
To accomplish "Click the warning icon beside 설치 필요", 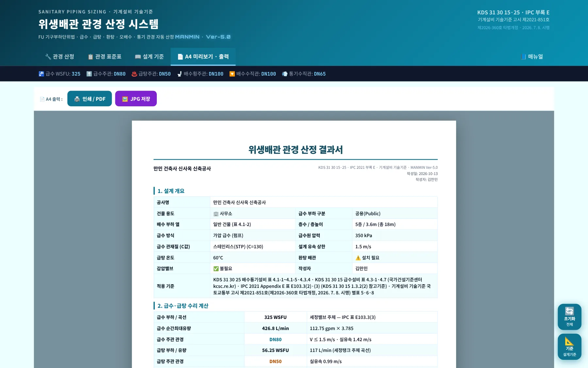I will [358, 258].
